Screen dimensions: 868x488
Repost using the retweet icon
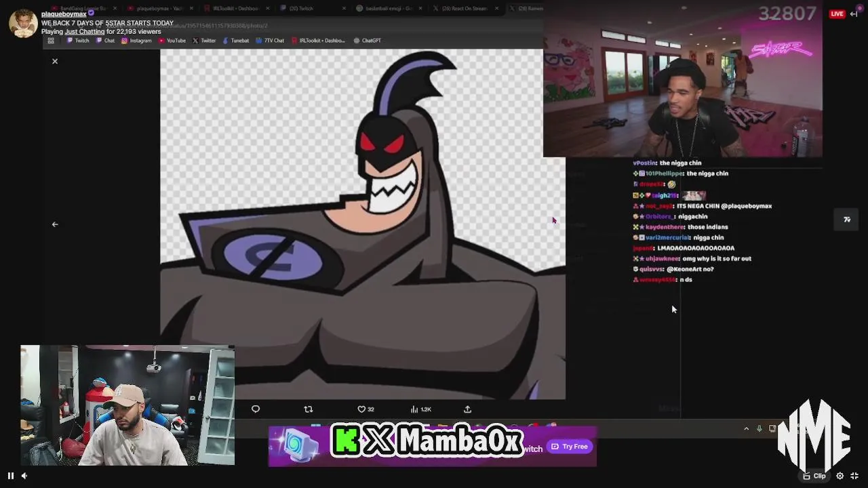click(x=309, y=409)
